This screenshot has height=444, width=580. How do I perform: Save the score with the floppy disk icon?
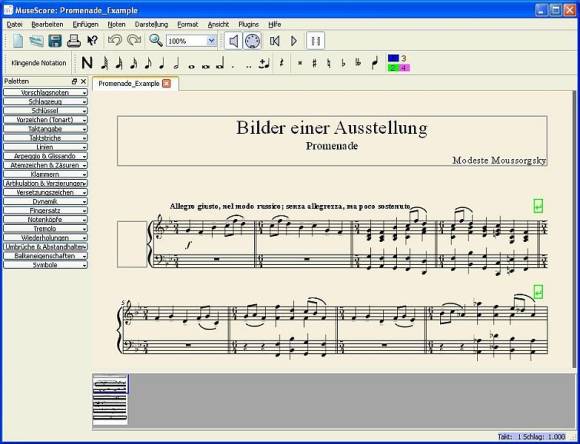click(55, 41)
